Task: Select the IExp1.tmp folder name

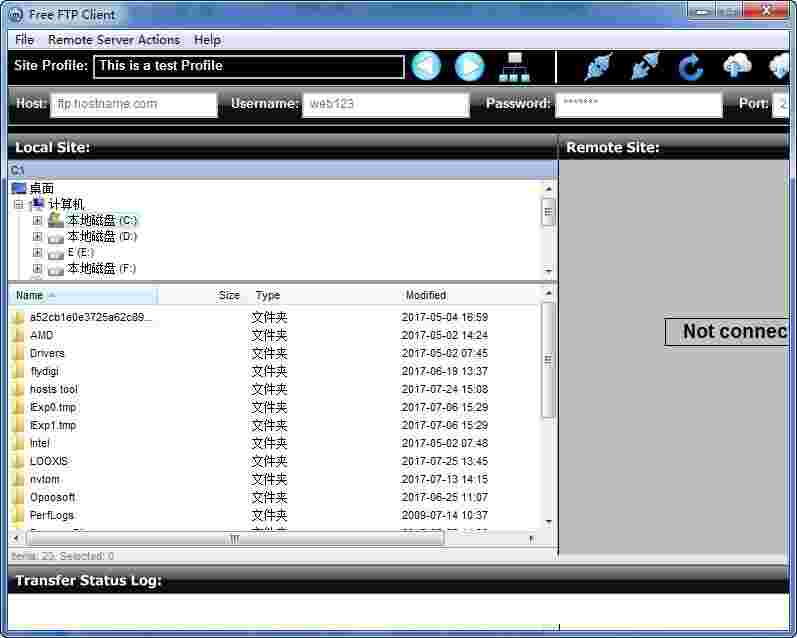Action: click(53, 426)
